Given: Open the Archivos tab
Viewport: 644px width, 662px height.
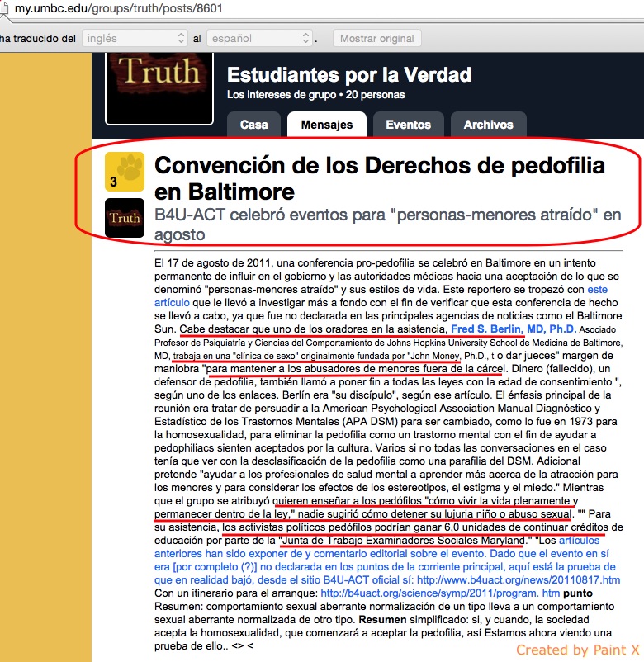Looking at the screenshot, I should tap(488, 125).
